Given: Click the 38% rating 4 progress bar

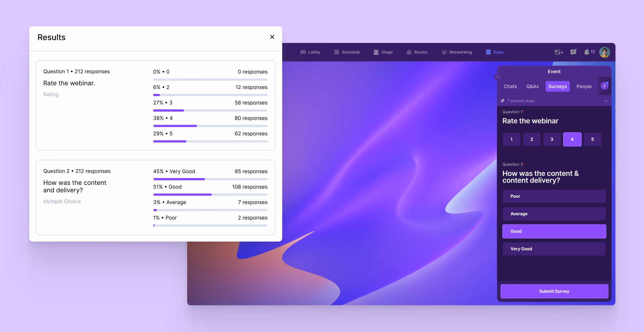Looking at the screenshot, I should click(210, 126).
